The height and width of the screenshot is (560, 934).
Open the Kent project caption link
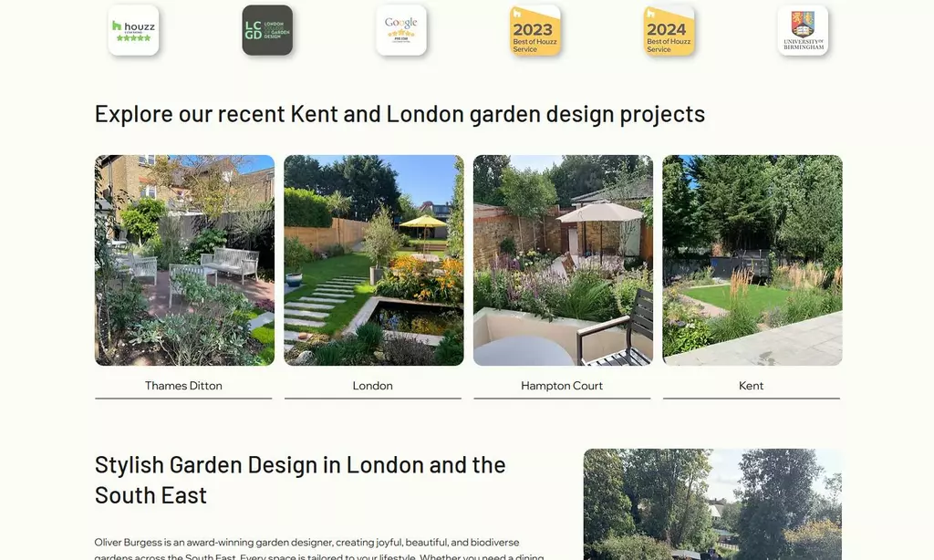752,386
